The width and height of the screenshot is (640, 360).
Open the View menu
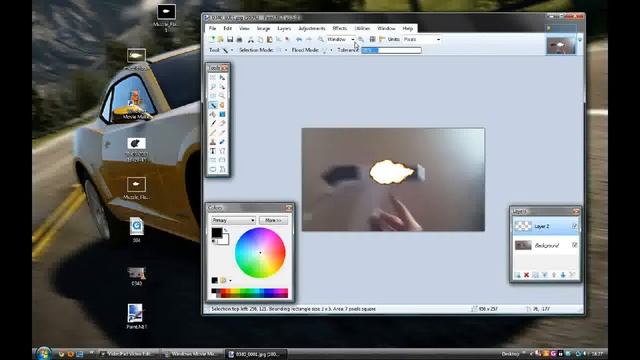(244, 29)
